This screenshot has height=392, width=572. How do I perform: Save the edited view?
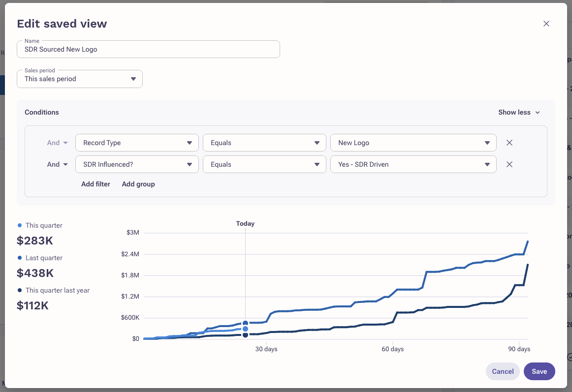click(x=539, y=371)
